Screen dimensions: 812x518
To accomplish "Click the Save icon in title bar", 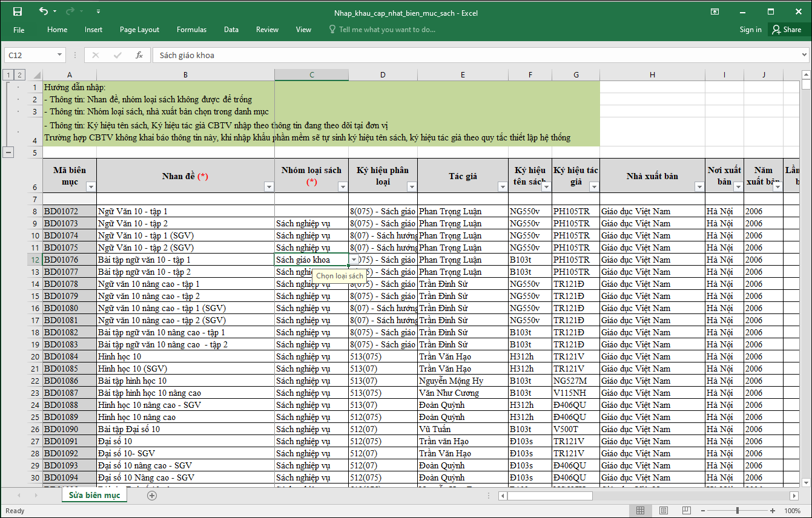I will [18, 11].
